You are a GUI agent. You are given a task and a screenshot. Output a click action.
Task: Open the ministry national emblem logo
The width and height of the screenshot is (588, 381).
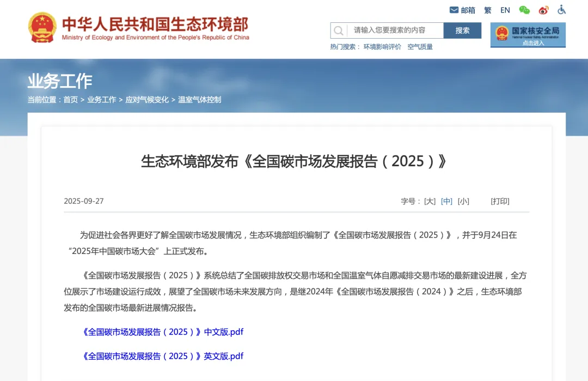point(42,26)
